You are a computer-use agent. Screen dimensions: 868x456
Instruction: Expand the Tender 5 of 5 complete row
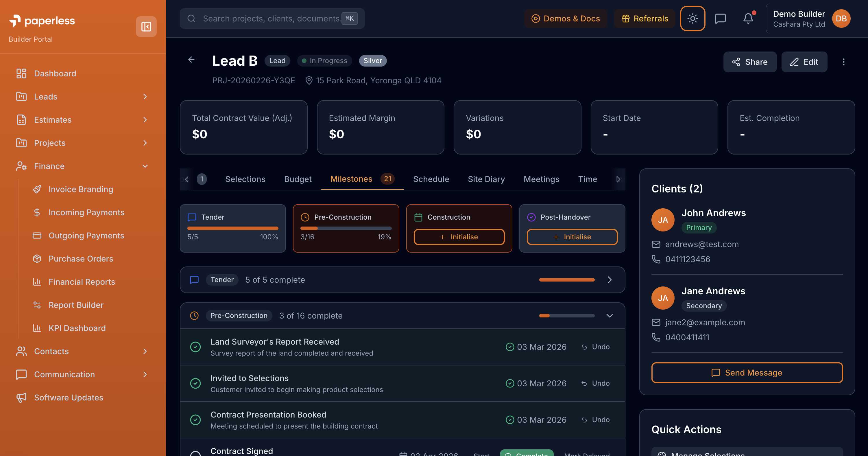(402, 280)
